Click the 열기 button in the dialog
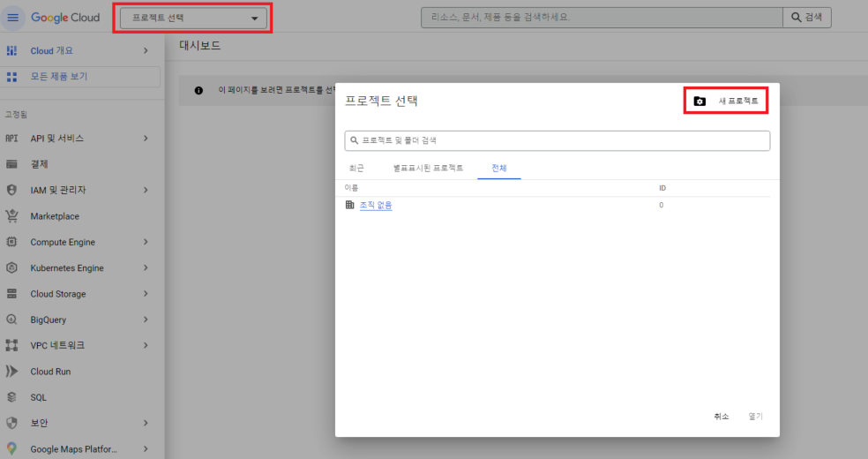Viewport: 868px width, 459px height. pos(756,417)
